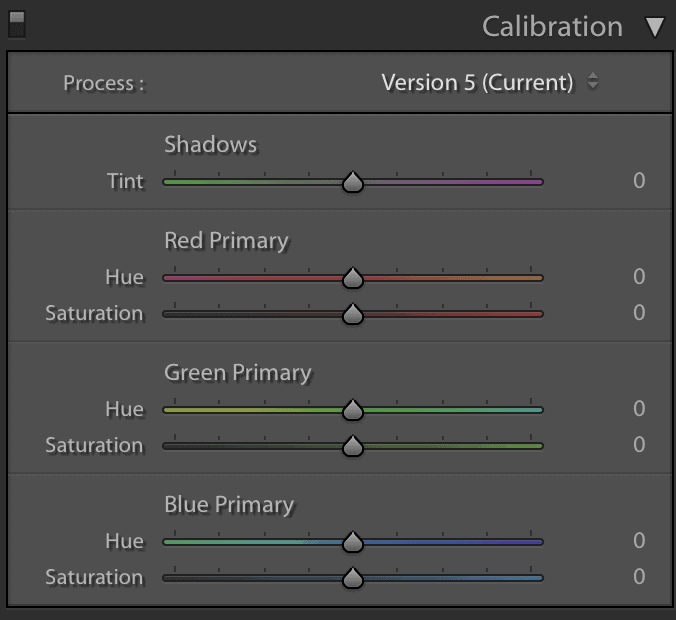676x620 pixels.
Task: Click the Green Primary Saturation slider handle
Action: point(353,446)
